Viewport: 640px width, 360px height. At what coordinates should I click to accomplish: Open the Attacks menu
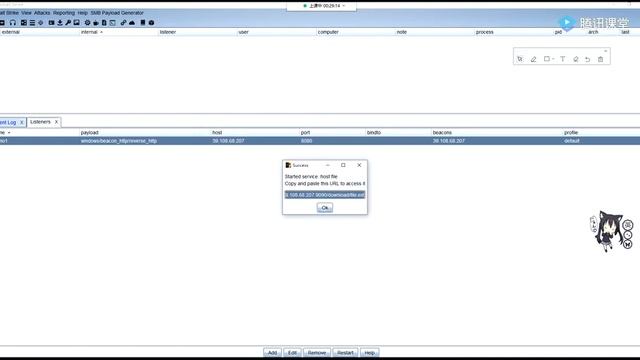click(42, 13)
